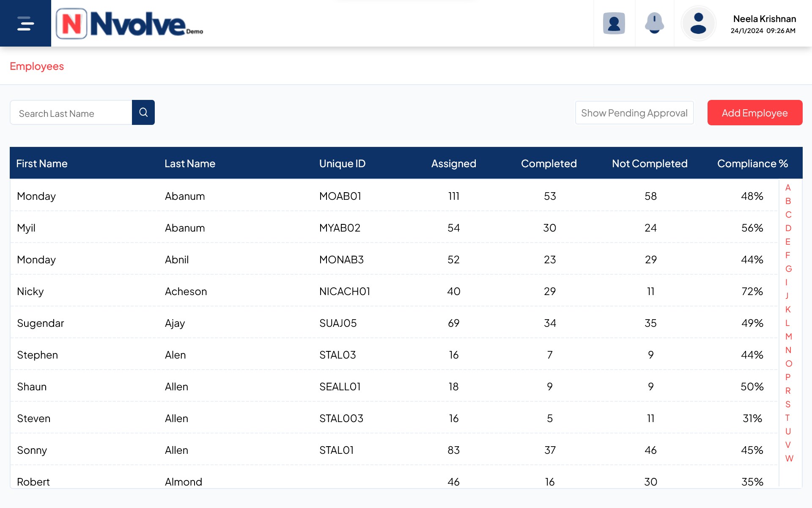812x508 pixels.
Task: Sort by Compliance % column header
Action: [x=752, y=163]
